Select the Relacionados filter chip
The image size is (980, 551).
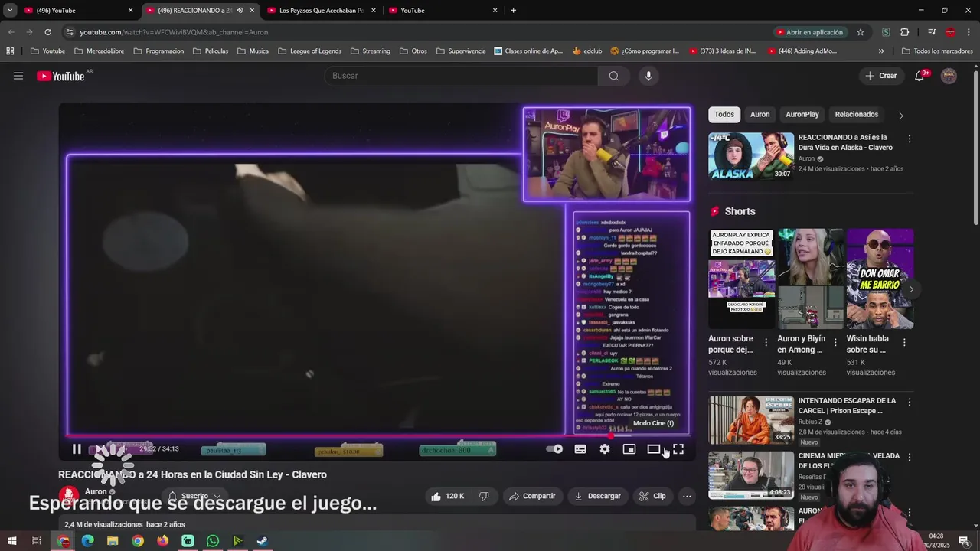[x=857, y=115]
